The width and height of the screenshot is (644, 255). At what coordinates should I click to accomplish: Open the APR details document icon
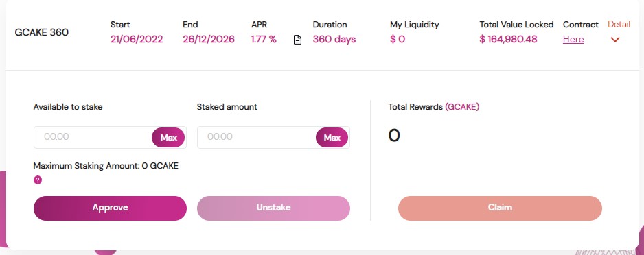[x=297, y=40]
